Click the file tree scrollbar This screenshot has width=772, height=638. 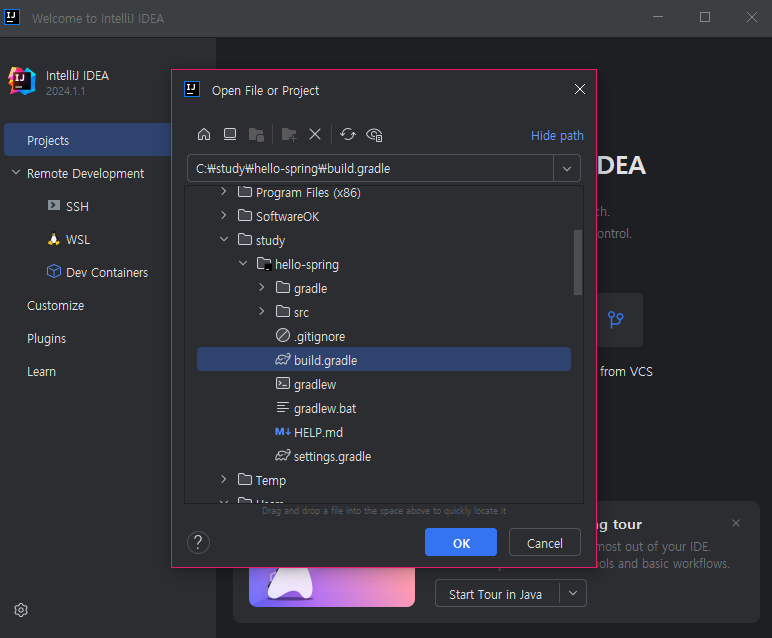point(578,262)
